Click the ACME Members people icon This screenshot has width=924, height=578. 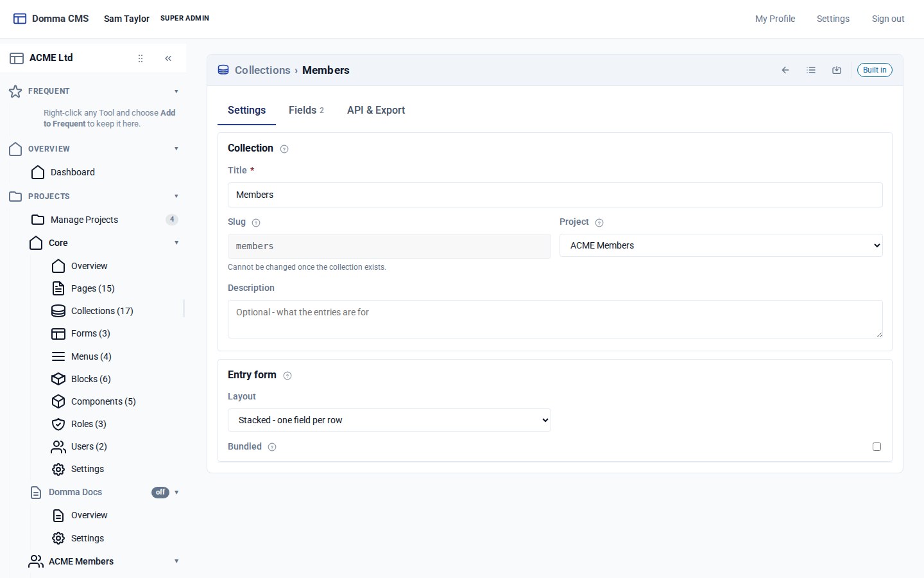click(x=36, y=561)
